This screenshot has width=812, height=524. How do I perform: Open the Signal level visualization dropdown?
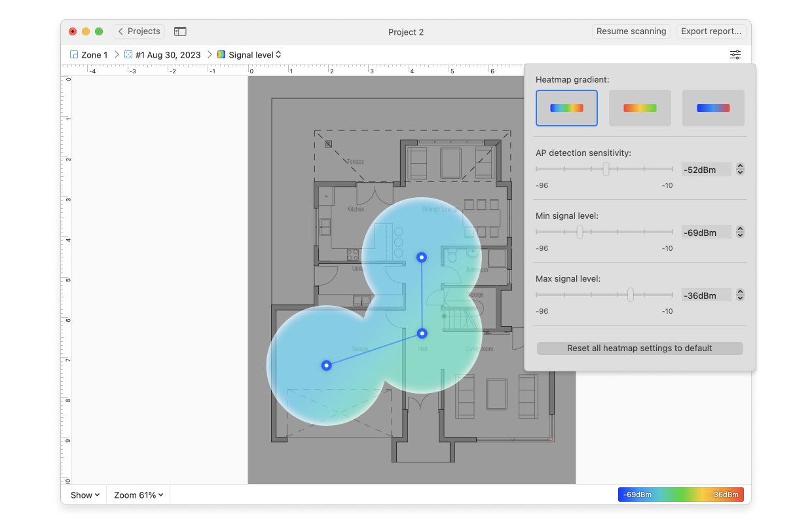coord(255,55)
